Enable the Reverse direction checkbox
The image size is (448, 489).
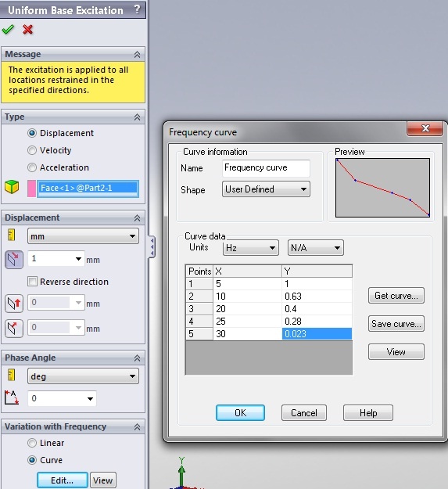(x=32, y=282)
